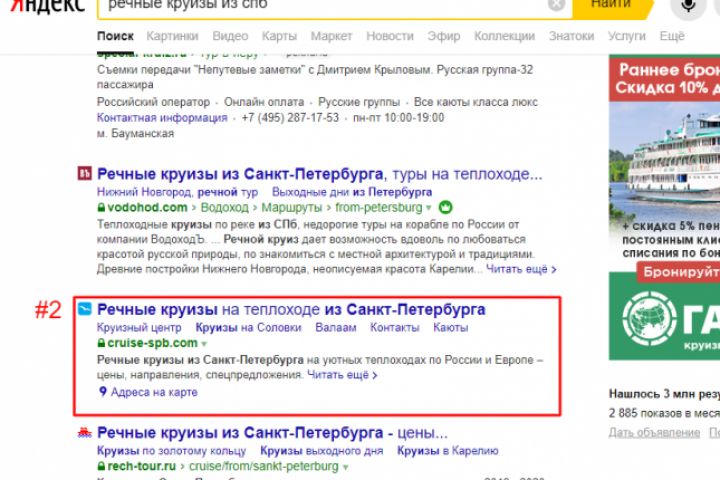Image resolution: width=720 pixels, height=480 pixels.
Task: Expand the dropdown arrow next to cruise-spb.com
Action: [204, 344]
